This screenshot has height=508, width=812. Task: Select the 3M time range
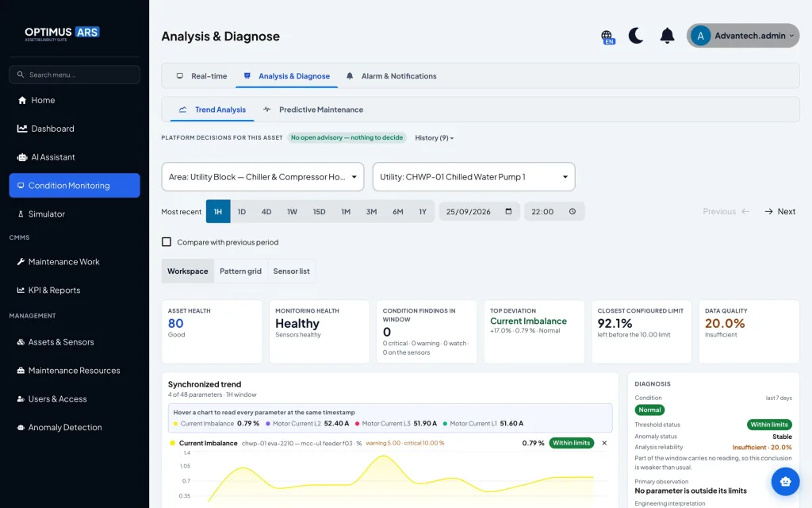[x=371, y=211]
